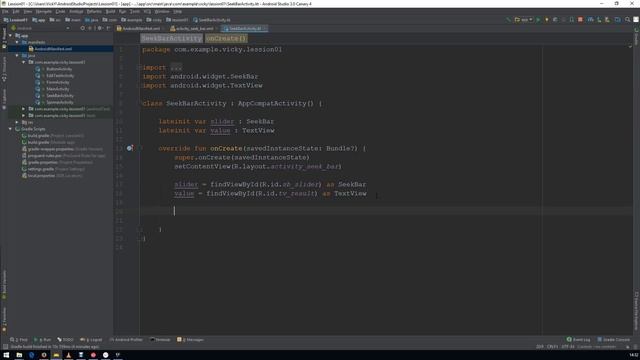Select the SeekBarActivity.kt editor tab

click(x=244, y=29)
